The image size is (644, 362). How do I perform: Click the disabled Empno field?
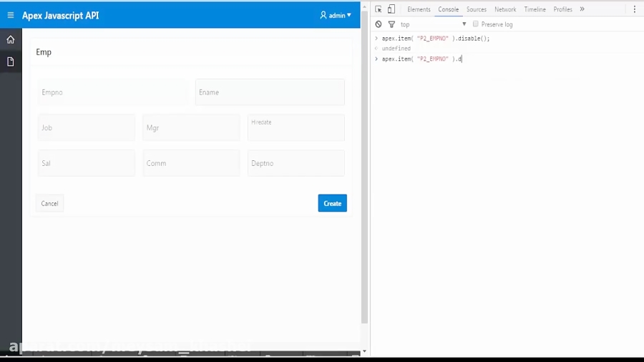click(x=112, y=92)
